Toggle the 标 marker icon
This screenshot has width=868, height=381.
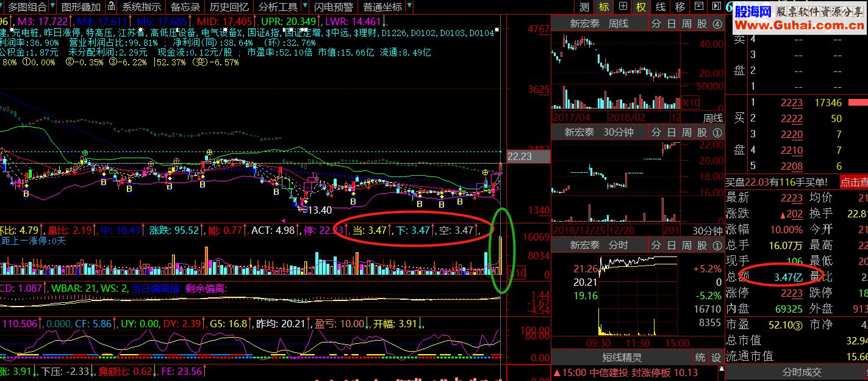tap(603, 7)
